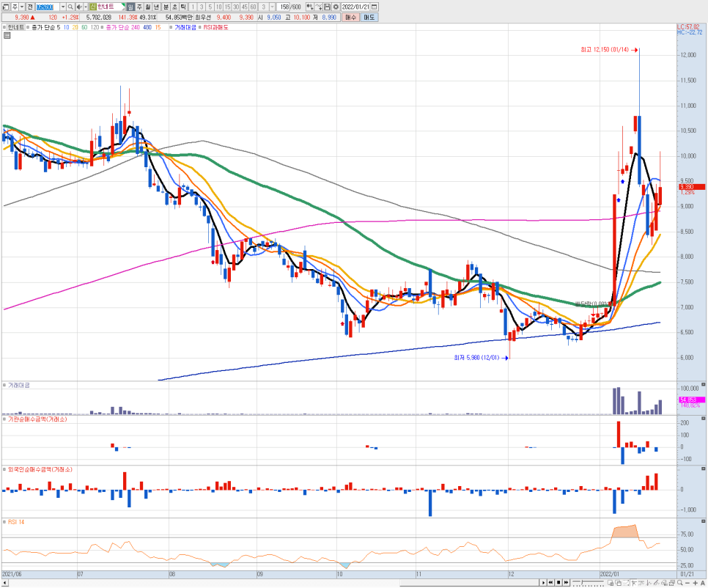Click the magnifier zoom icon at bottom right
This screenshot has height=588, width=708.
click(x=680, y=583)
